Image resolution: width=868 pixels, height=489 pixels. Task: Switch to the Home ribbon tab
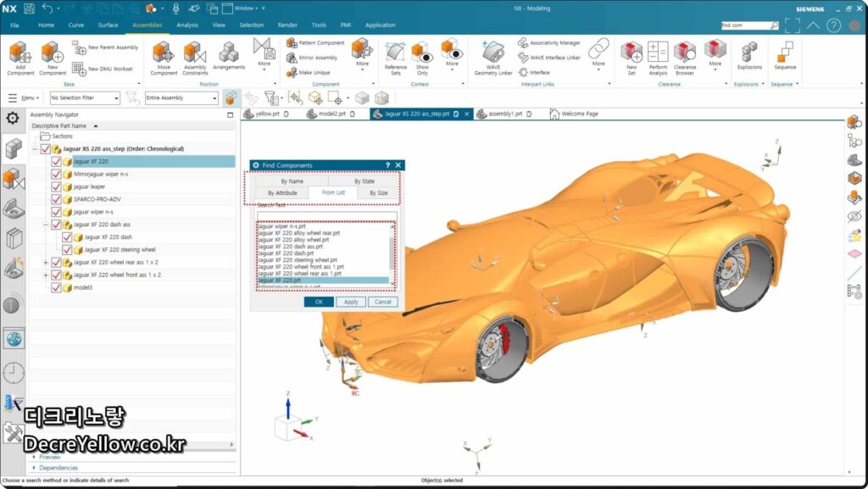(x=46, y=25)
